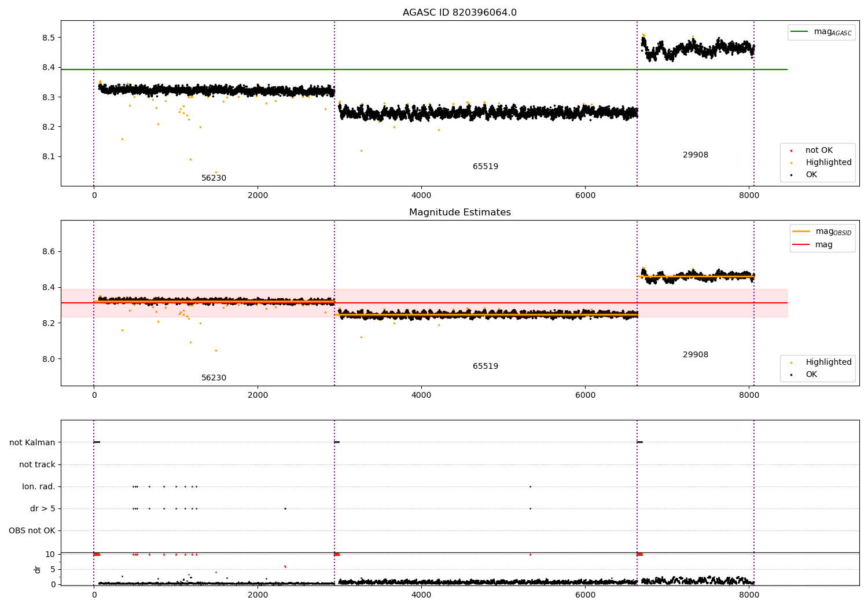868x608 pixels.
Task: Click the 56230 obsid label in the middle plot
Action: [x=214, y=378]
